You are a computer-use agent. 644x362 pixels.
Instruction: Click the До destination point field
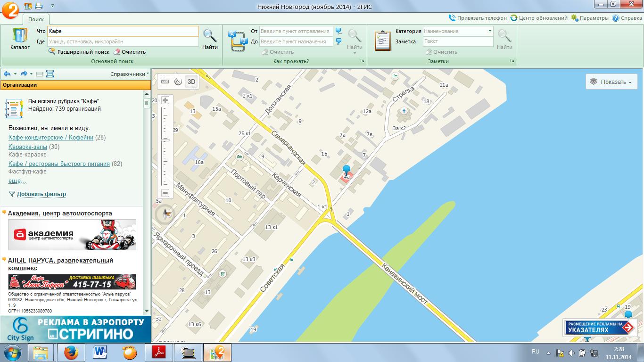296,41
